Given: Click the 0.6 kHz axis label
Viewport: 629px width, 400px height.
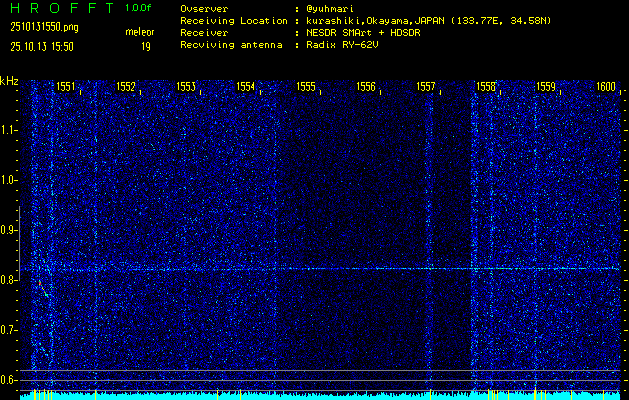Looking at the screenshot, I should point(8,380).
